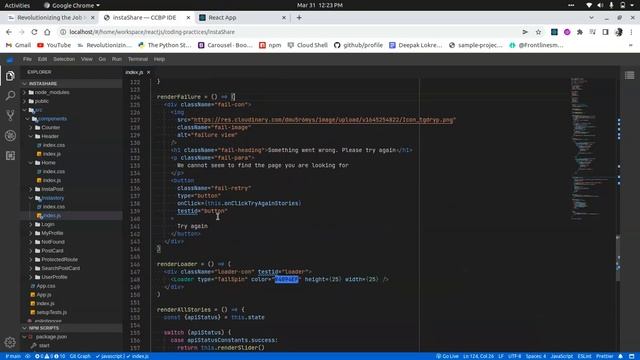Click the purple circular extension icon
The height and width of the screenshot is (360, 640).
coord(567,32)
